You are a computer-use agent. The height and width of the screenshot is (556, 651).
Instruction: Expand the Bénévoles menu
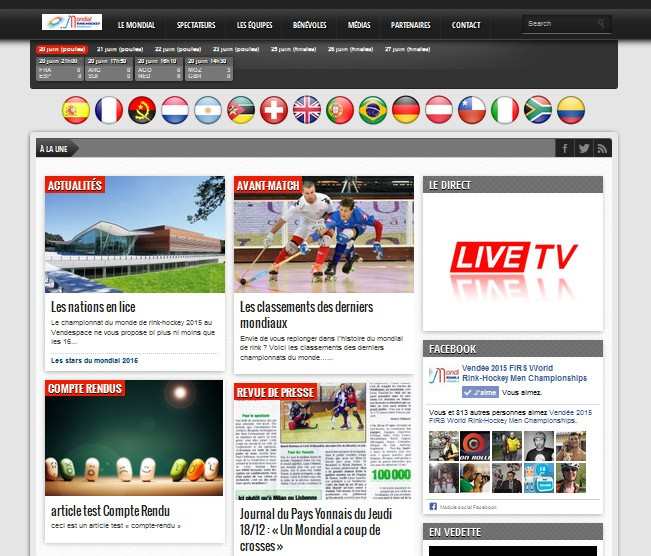(311, 24)
